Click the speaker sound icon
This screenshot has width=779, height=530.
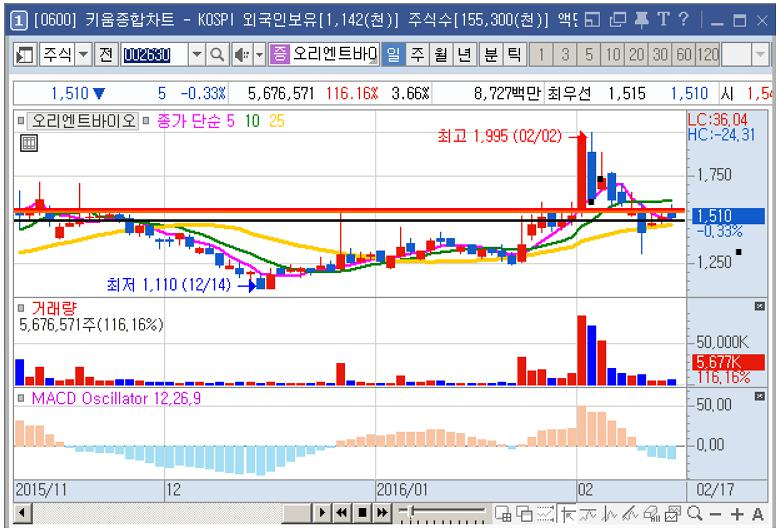tap(242, 54)
